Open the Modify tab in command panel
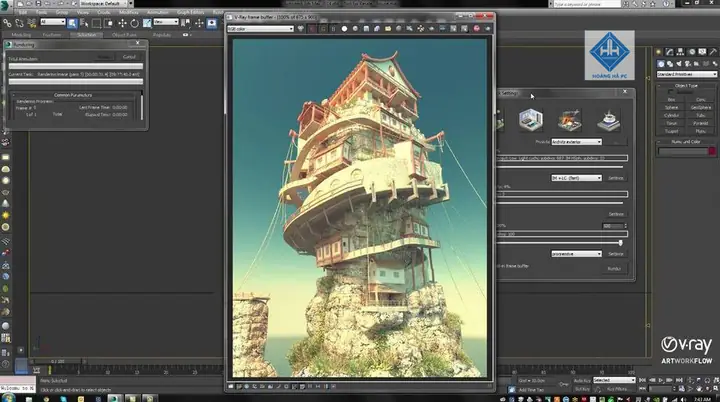This screenshot has width=720, height=402. [669, 52]
